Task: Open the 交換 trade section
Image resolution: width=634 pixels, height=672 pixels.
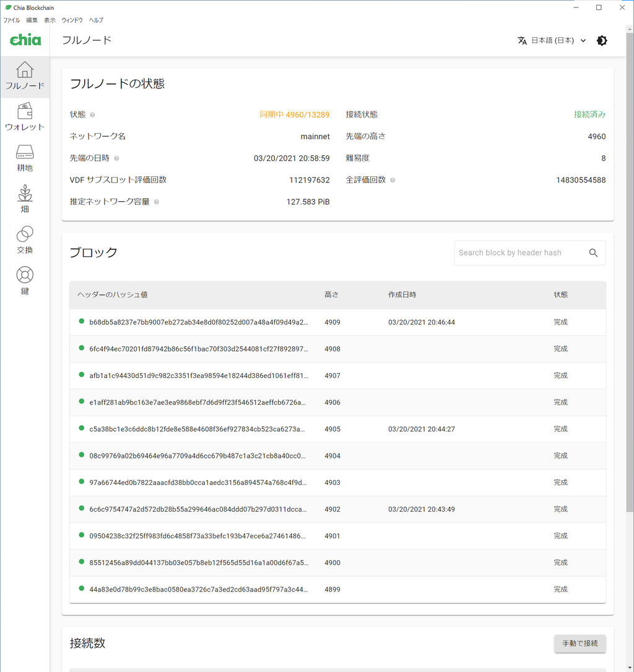Action: coord(25,241)
